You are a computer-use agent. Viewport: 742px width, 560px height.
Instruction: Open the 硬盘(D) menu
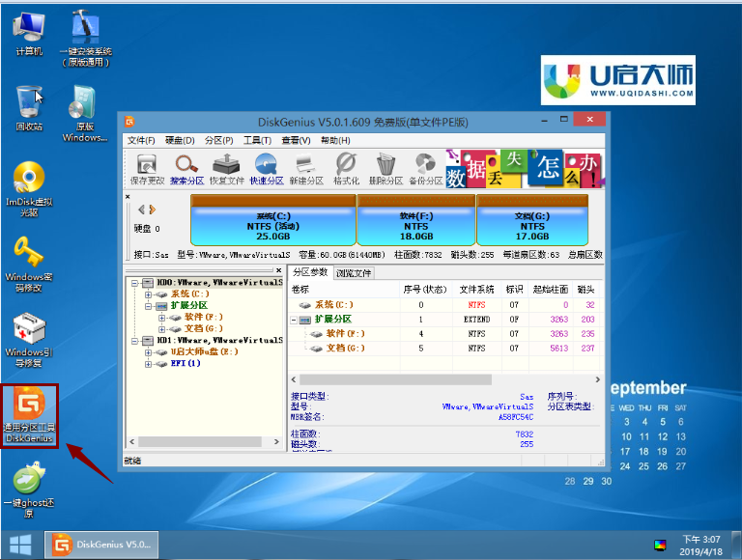point(179,140)
